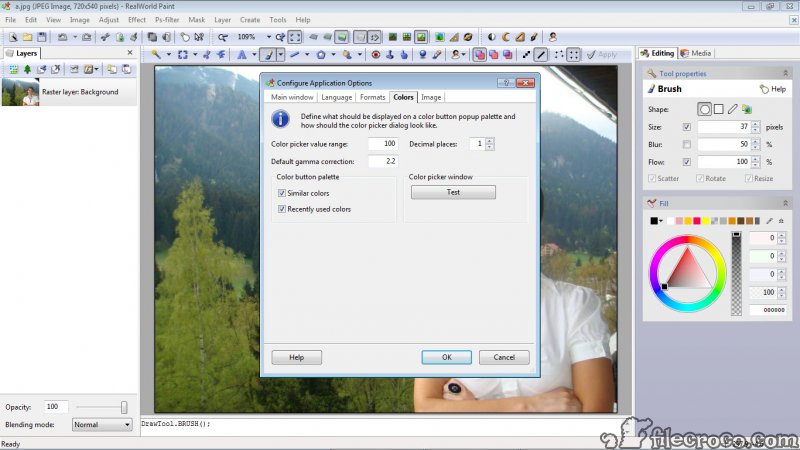The width and height of the screenshot is (800, 450).
Task: Click Help link in Brush panel
Action: click(x=773, y=89)
